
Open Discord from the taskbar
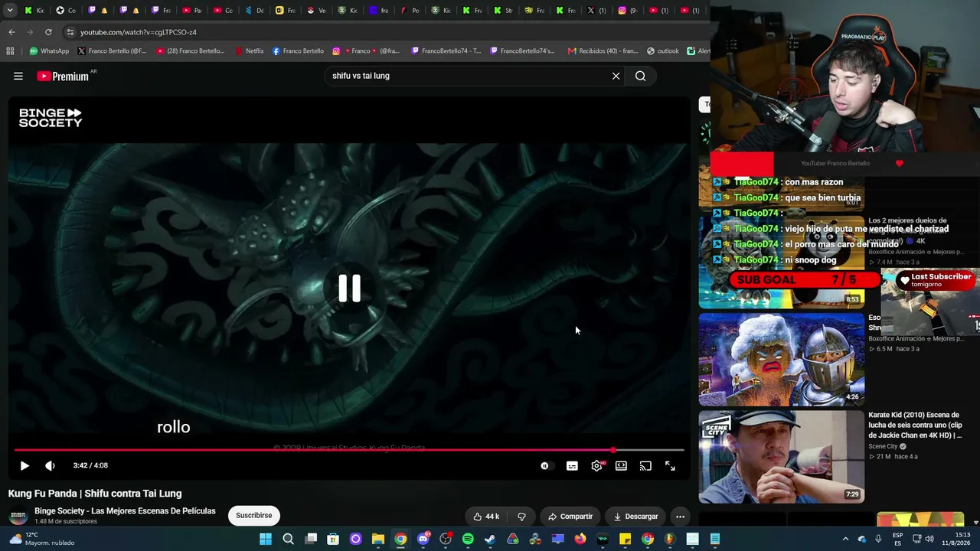423,540
